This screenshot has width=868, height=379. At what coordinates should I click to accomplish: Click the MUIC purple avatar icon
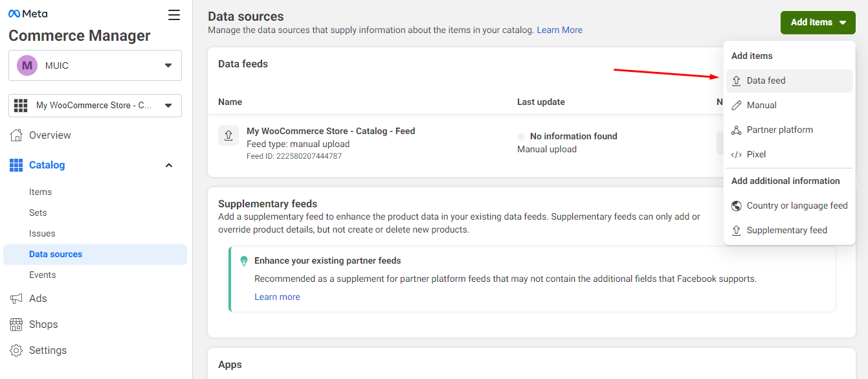[x=27, y=65]
